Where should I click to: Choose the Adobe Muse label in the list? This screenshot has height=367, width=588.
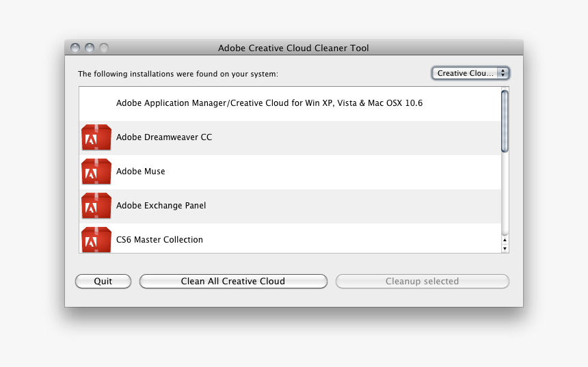pos(141,172)
